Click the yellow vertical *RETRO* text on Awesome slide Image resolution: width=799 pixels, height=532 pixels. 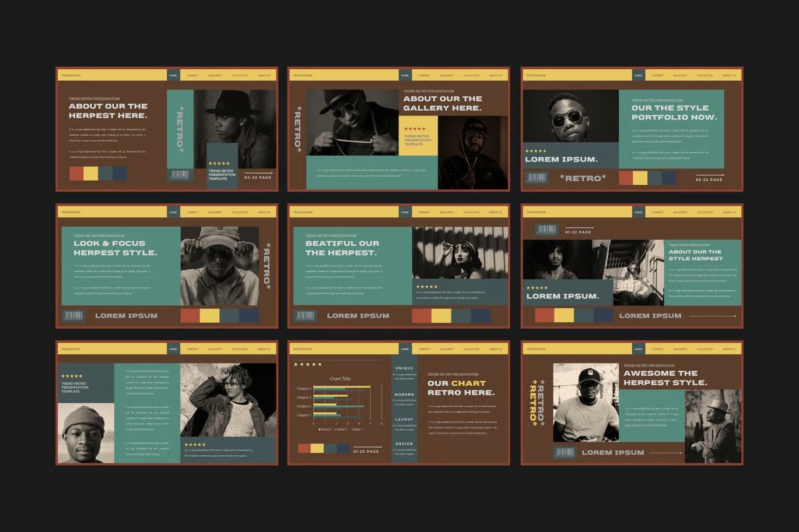point(532,403)
